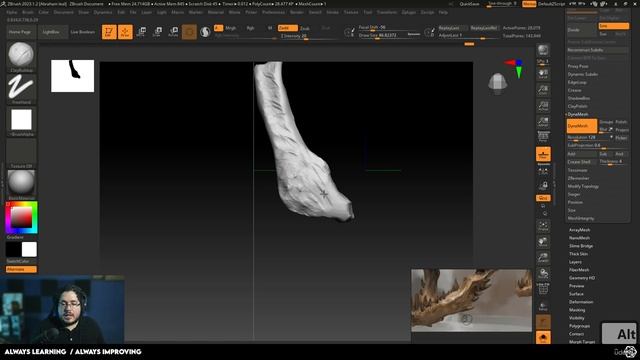The width and height of the screenshot is (640, 360).
Task: Expand the Polygroups subpalette
Action: coord(580,326)
